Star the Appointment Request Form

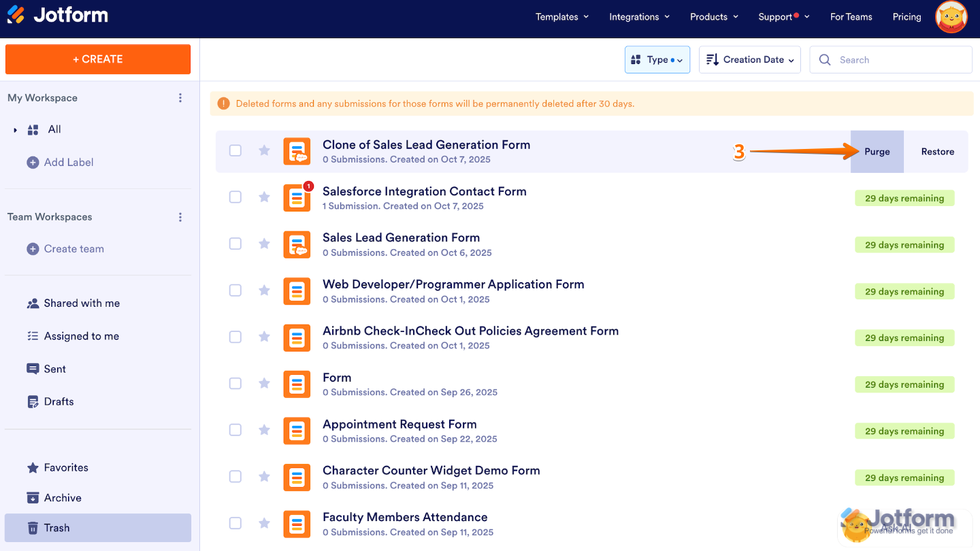pos(264,430)
